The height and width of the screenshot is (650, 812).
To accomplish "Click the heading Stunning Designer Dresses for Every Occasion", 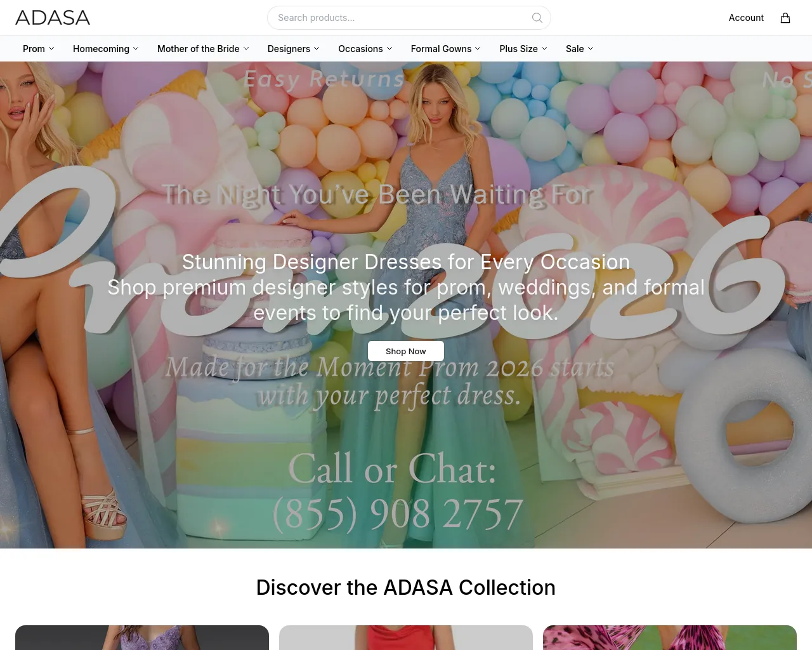I will [406, 262].
